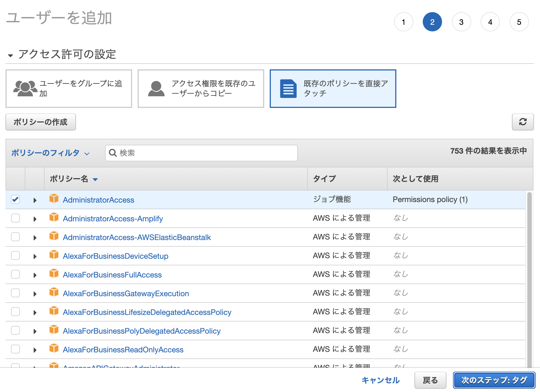540x392 pixels.
Task: Go to wizard step 3
Action: tap(461, 22)
